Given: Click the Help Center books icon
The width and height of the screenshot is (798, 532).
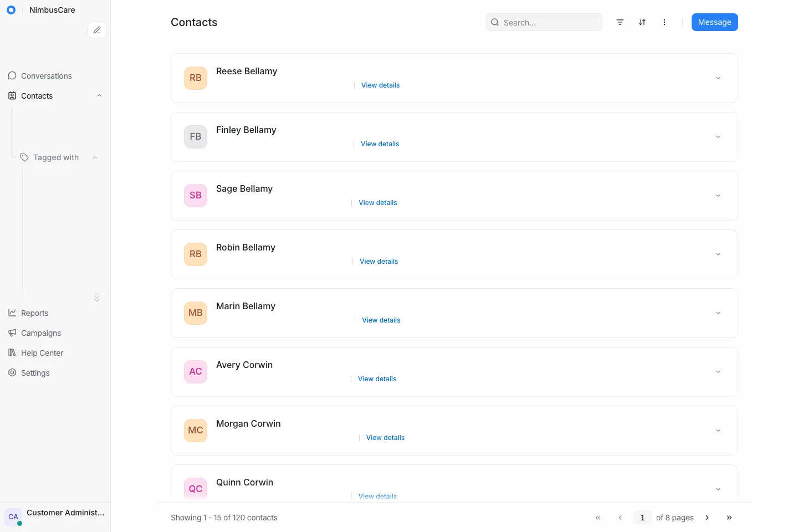Looking at the screenshot, I should pos(12,353).
